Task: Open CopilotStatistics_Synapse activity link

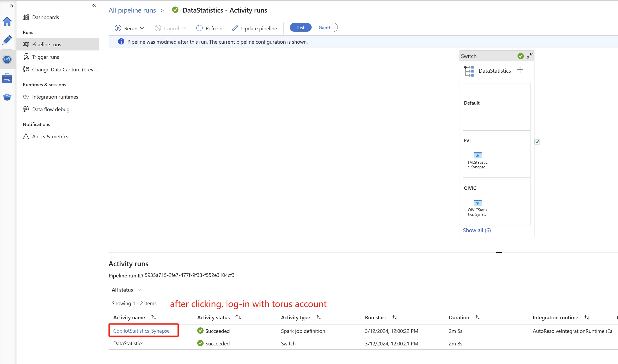Action: [x=141, y=331]
